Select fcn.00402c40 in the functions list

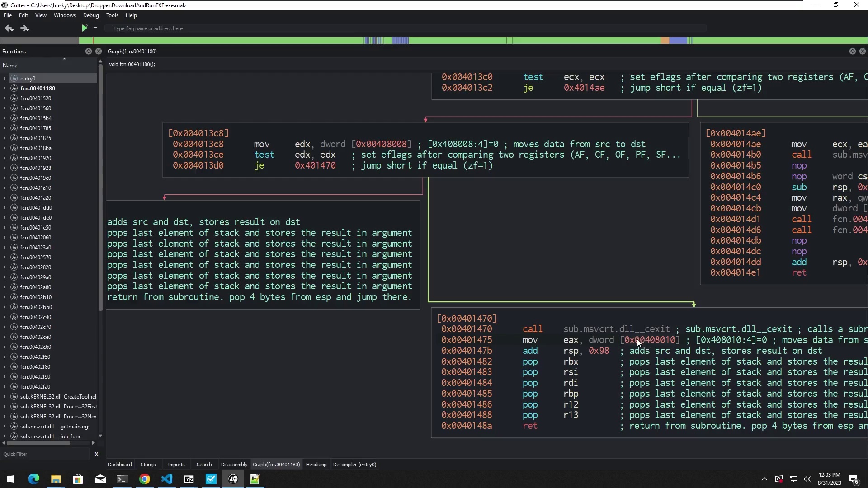point(35,317)
